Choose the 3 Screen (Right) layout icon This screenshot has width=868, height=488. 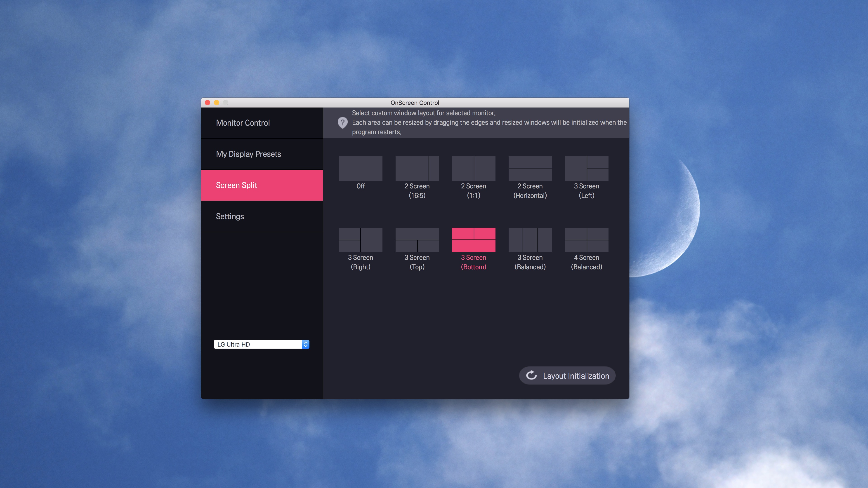pos(360,239)
